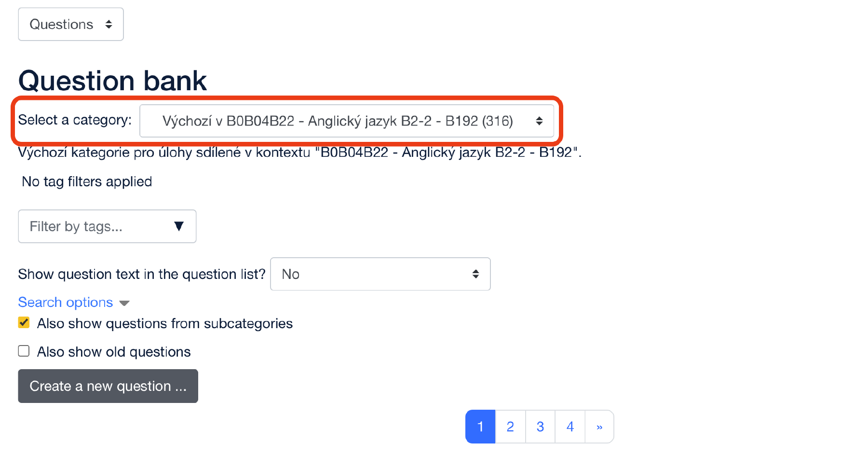Click the Question bank heading
This screenshot has width=868, height=457.
point(112,81)
